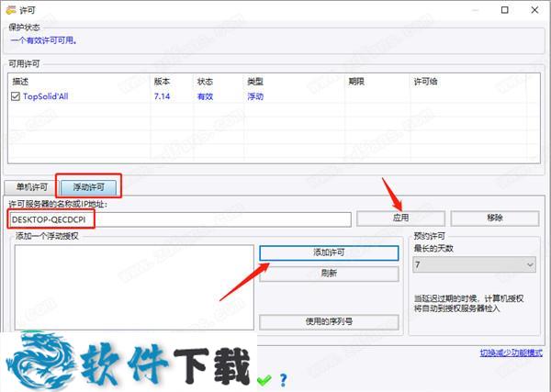Click the 一个有效许可可用 status text

click(x=44, y=40)
